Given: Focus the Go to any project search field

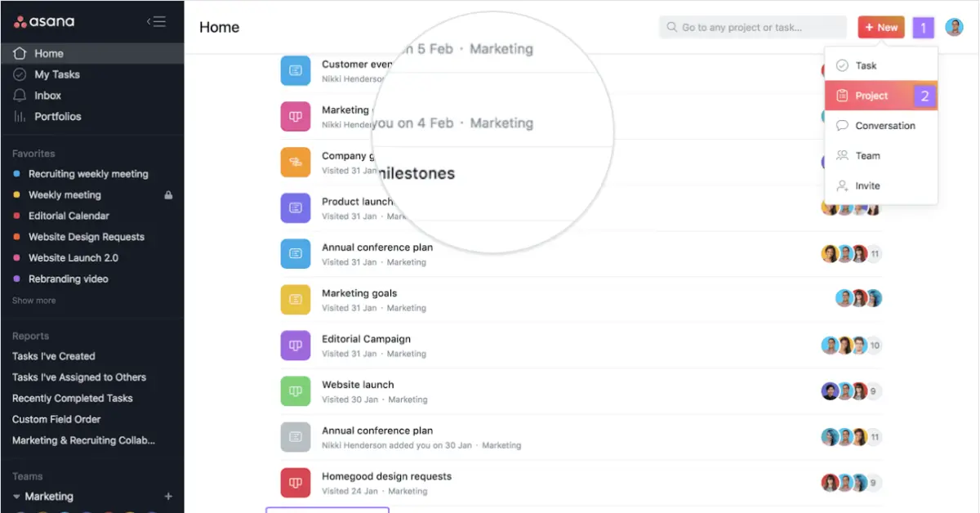Looking at the screenshot, I should click(x=752, y=28).
